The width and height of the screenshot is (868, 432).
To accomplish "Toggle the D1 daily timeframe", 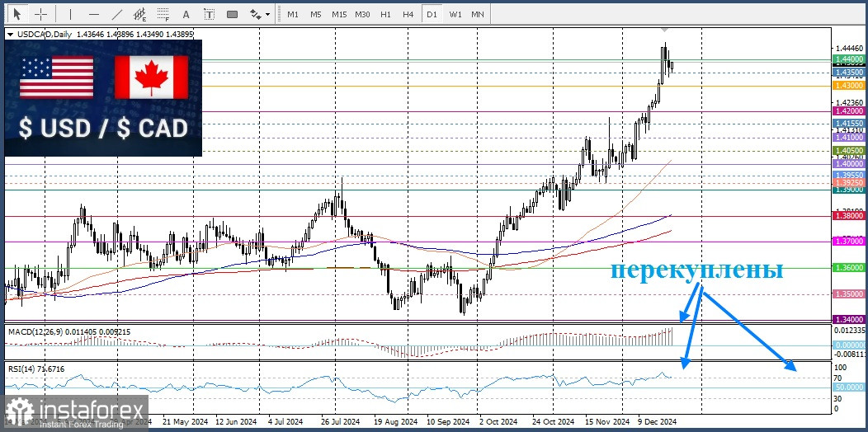I will [x=432, y=14].
